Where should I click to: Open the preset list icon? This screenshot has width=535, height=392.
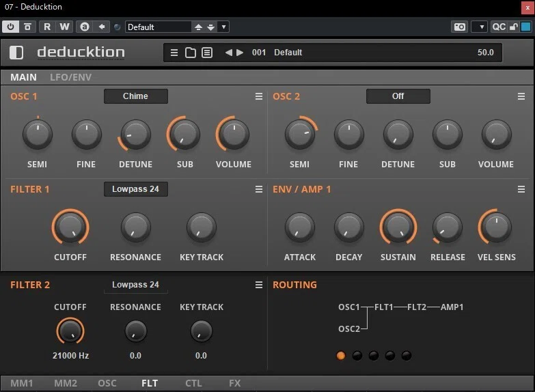(x=207, y=53)
